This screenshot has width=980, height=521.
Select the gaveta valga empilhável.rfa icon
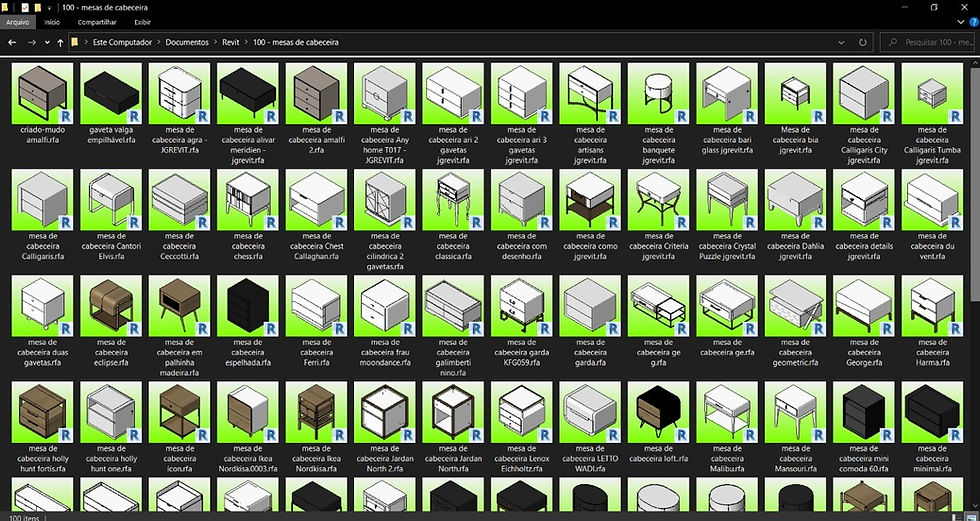tap(111, 93)
